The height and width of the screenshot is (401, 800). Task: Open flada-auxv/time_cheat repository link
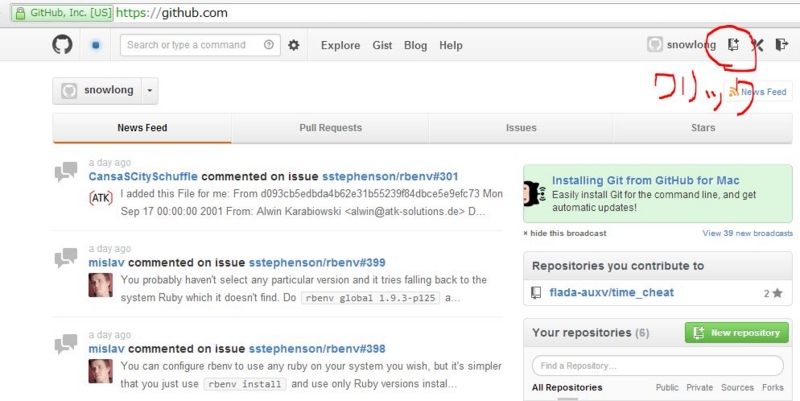pos(611,292)
